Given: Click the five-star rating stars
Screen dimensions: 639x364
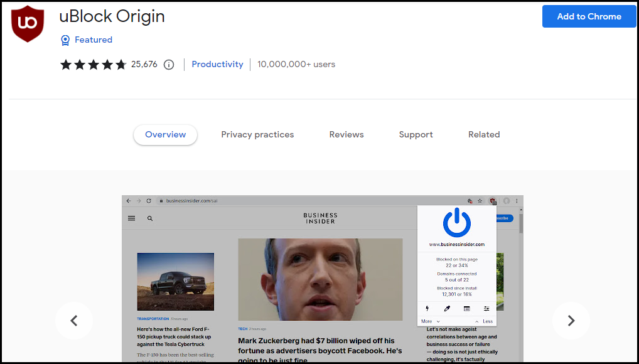Looking at the screenshot, I should (x=93, y=65).
